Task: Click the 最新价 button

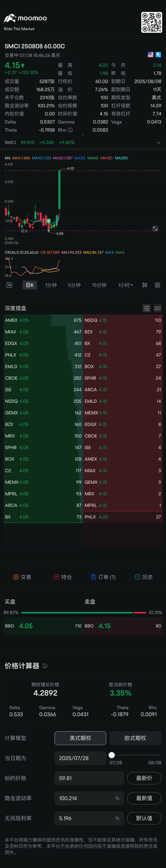Action: coord(144,778)
